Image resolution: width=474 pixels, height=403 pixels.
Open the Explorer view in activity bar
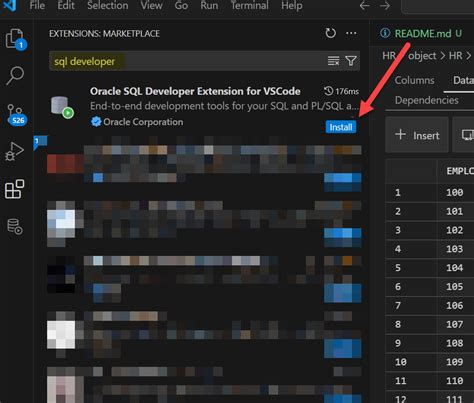[x=15, y=39]
